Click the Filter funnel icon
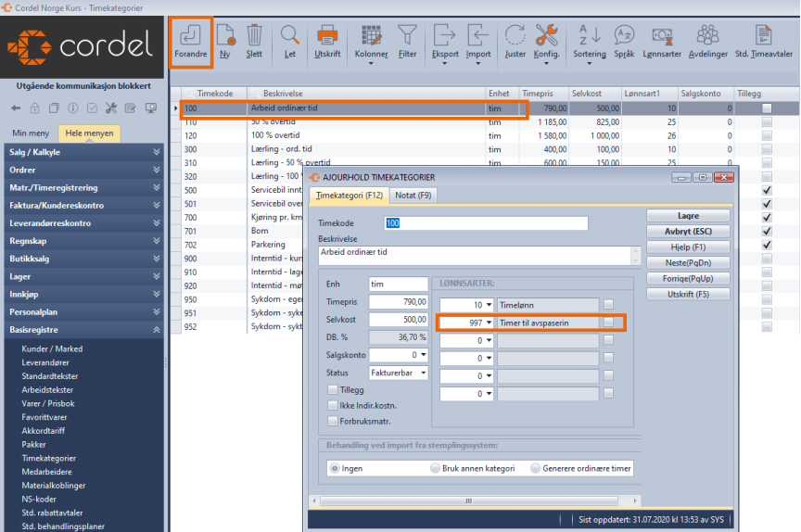 click(407, 35)
